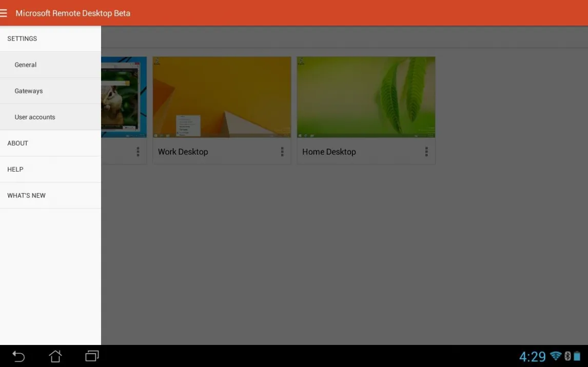
Task: Tap the recent apps icon
Action: [x=92, y=356]
